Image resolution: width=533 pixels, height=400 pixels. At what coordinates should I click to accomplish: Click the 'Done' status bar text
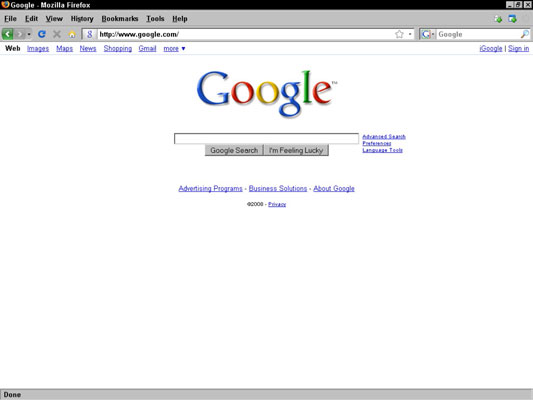[x=12, y=395]
